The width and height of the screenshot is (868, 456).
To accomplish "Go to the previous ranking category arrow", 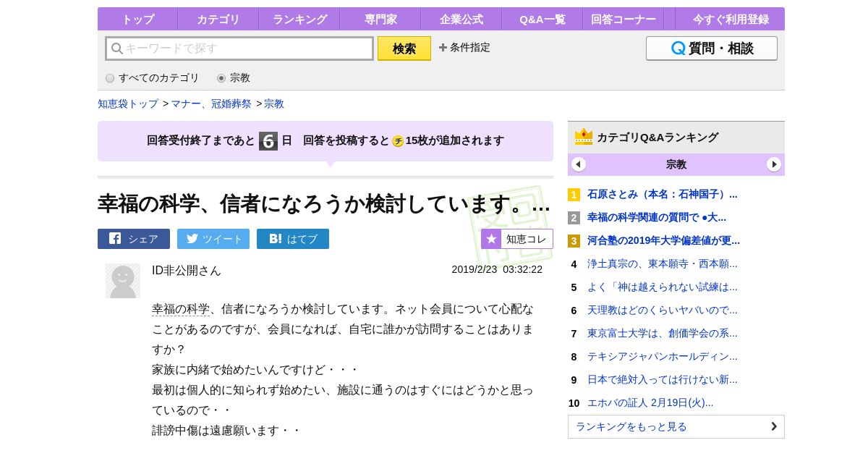I will pos(579,164).
